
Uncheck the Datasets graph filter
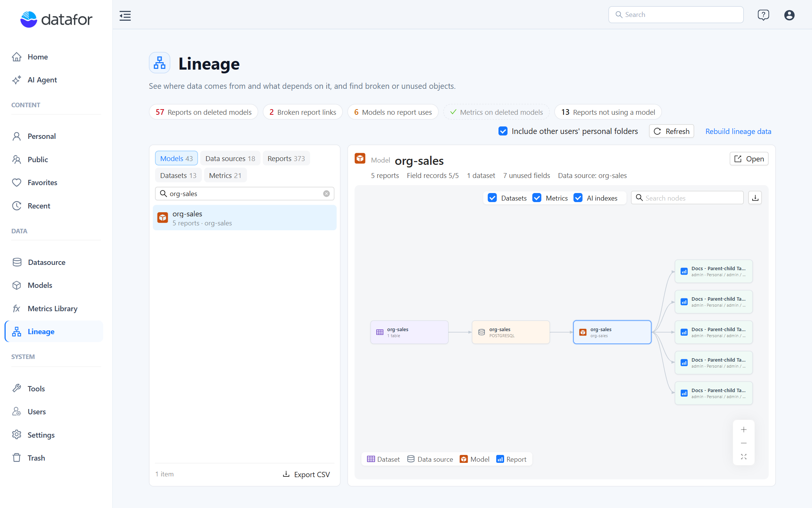(492, 198)
